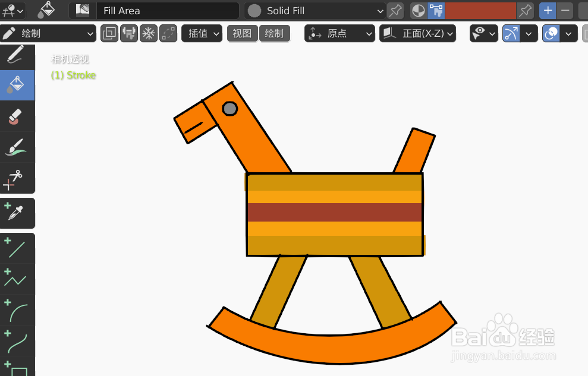Expand the overlays options arrow
This screenshot has height=376, width=588.
click(x=569, y=34)
